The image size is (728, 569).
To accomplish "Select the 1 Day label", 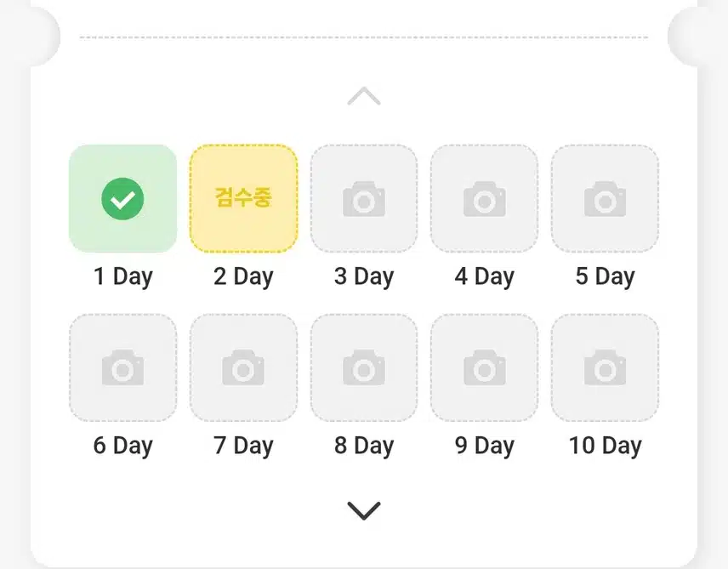I will (x=122, y=276).
